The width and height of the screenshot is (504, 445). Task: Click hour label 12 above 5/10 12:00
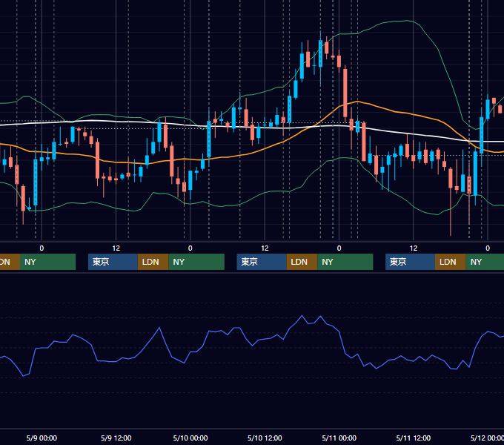click(265, 248)
